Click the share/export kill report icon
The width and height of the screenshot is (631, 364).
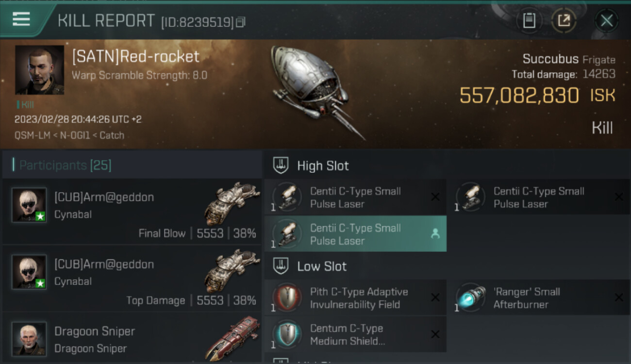(564, 20)
